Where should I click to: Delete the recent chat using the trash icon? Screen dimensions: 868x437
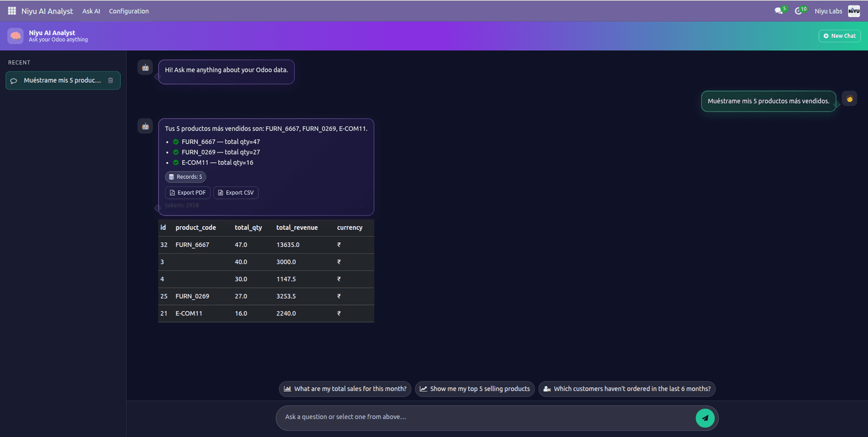[x=110, y=80]
